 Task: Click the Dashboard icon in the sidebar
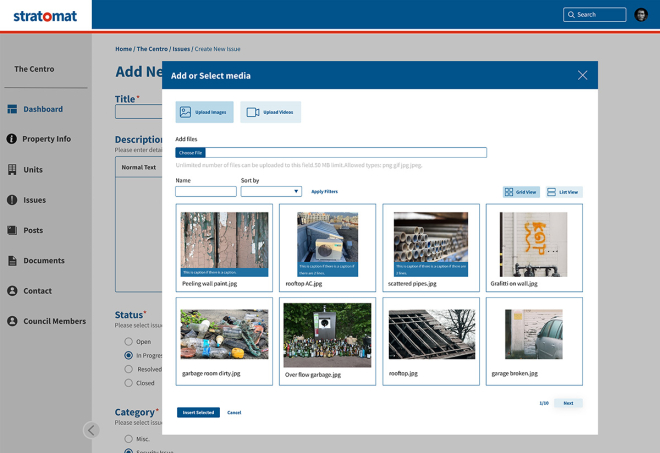(12, 109)
